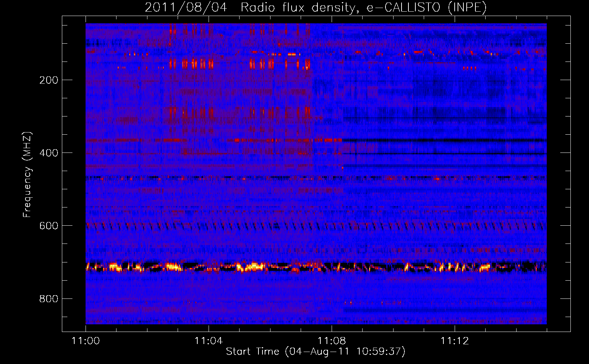
Task: Click the bright yellow emission band near 710 MHz
Action: 316,267
